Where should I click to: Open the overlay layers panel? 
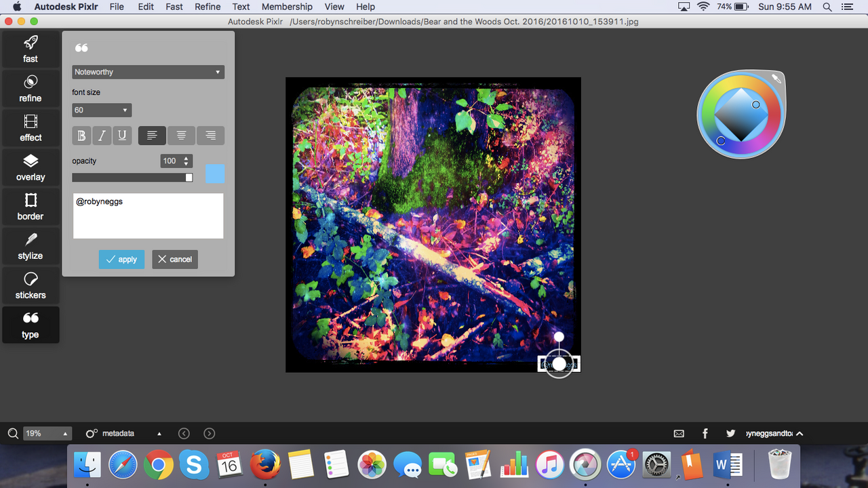31,167
